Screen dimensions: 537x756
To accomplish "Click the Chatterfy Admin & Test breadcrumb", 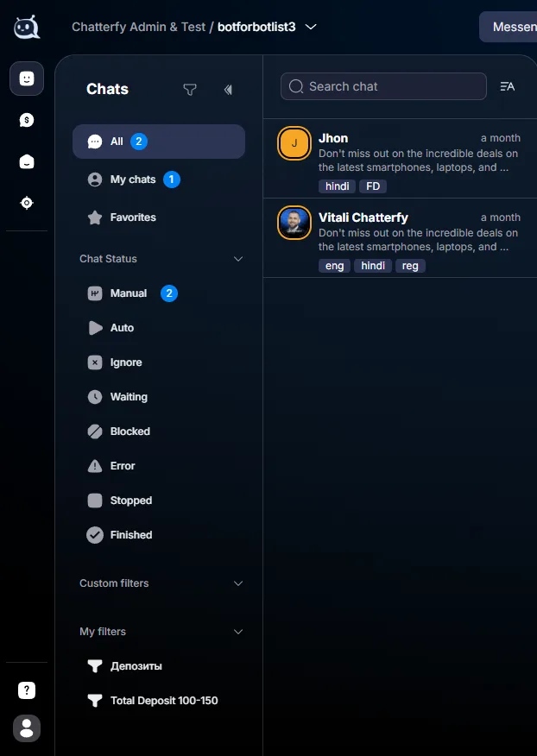I will [x=138, y=27].
